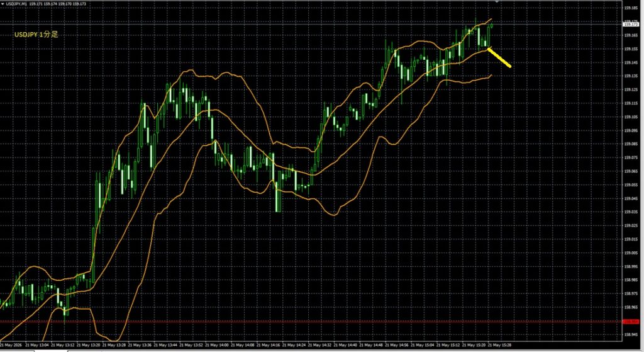Viewport: 644px width, 352px height.
Task: Click price scale value 159.065
Action: [x=630, y=171]
